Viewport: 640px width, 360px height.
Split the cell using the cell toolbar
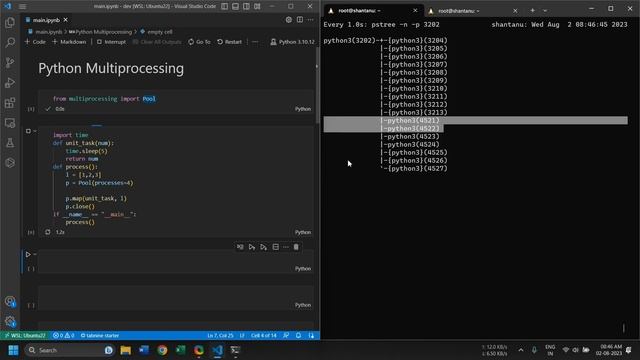pyautogui.click(x=276, y=247)
